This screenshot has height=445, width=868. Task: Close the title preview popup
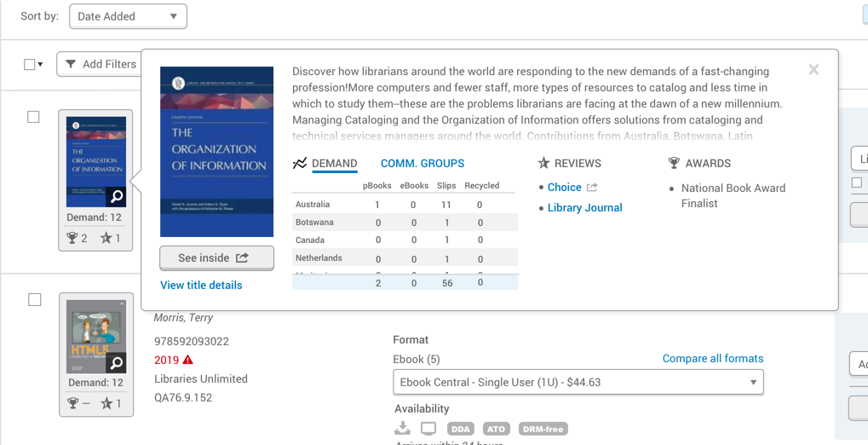click(813, 69)
